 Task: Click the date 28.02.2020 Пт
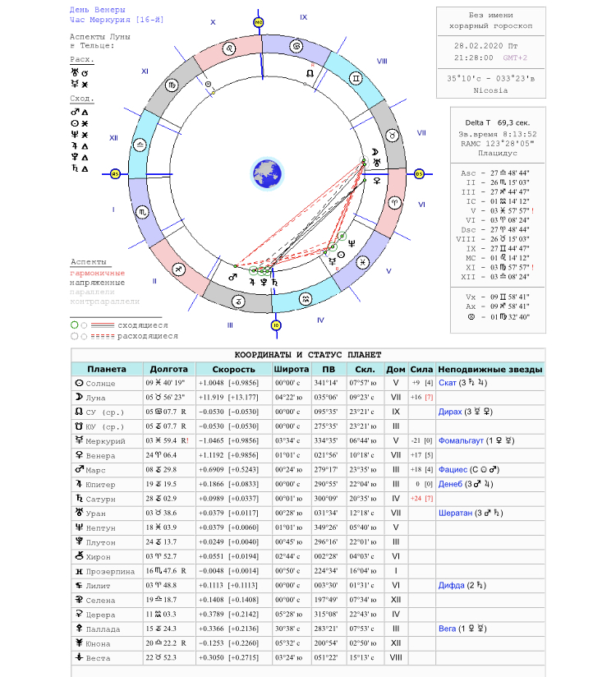point(485,46)
